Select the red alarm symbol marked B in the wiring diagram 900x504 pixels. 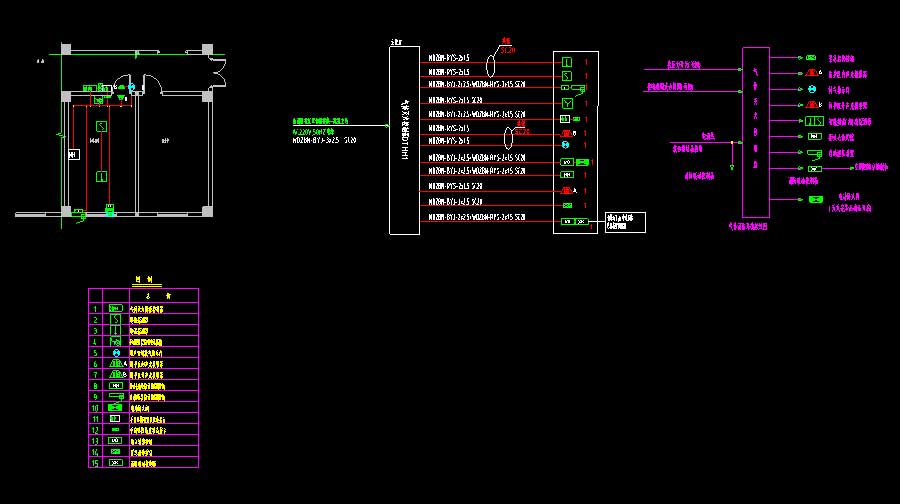click(x=568, y=133)
